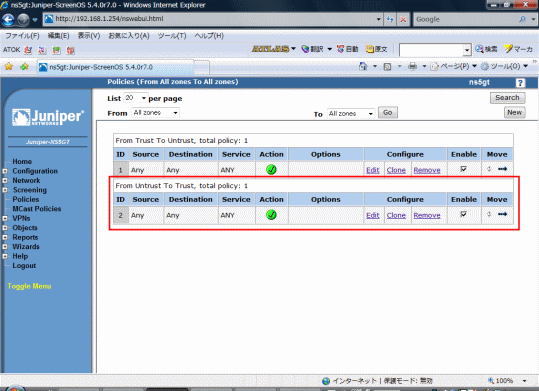Open the 100% zoom level control
The image size is (539, 391).
(508, 381)
